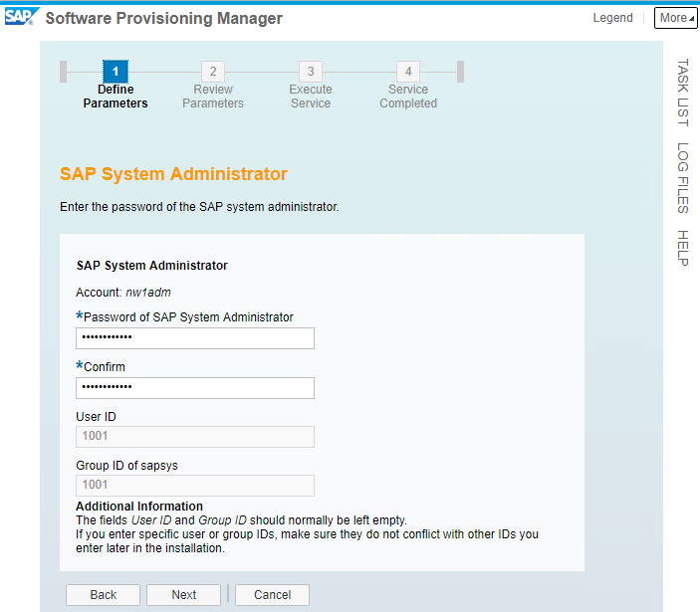The width and height of the screenshot is (700, 612).
Task: Abort with the Cancel button
Action: [272, 595]
